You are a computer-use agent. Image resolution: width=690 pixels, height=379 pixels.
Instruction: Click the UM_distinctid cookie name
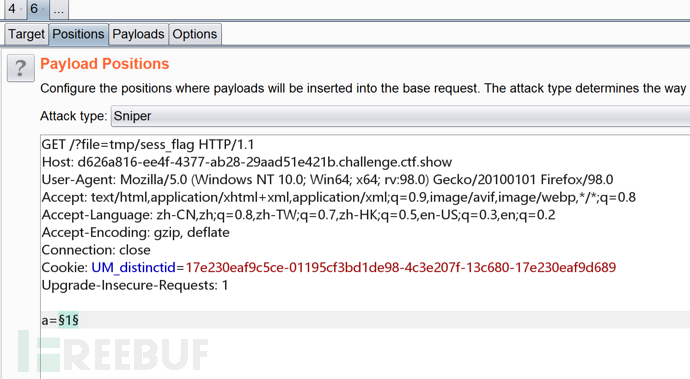(133, 268)
